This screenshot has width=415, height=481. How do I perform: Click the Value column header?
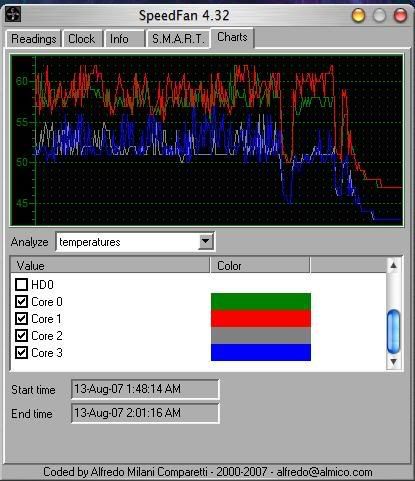(110, 266)
